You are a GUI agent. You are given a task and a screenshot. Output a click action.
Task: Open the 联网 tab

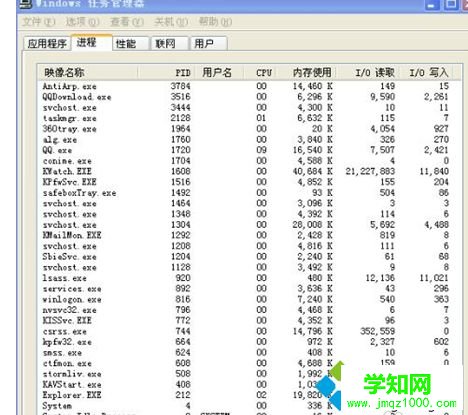pyautogui.click(x=170, y=44)
